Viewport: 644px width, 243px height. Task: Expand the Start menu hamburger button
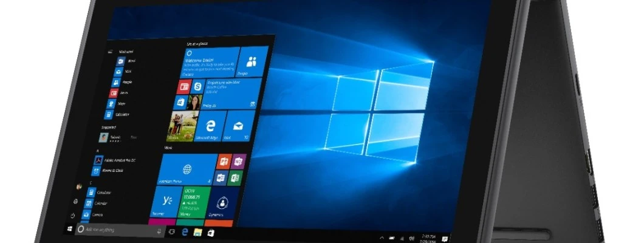point(110,52)
